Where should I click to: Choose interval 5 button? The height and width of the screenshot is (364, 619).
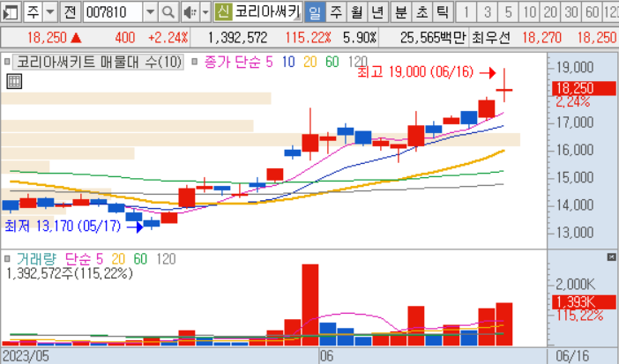[x=508, y=11]
